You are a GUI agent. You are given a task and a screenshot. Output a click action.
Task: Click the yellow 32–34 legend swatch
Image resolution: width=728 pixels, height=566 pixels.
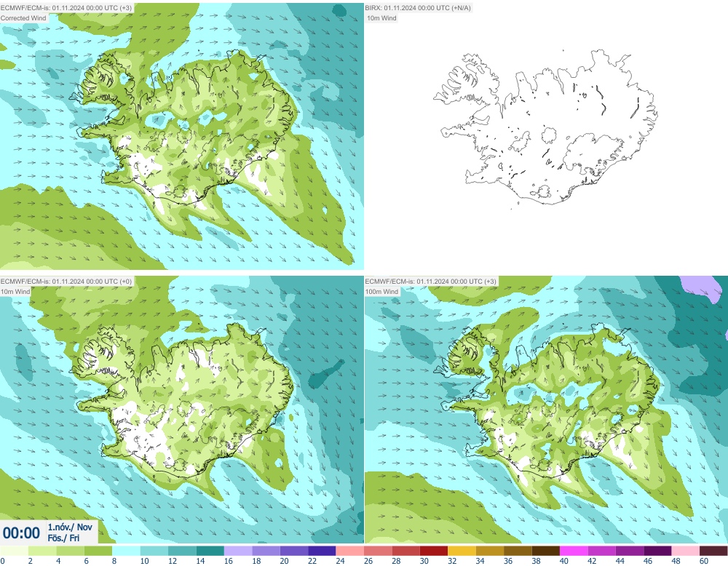pos(462,551)
